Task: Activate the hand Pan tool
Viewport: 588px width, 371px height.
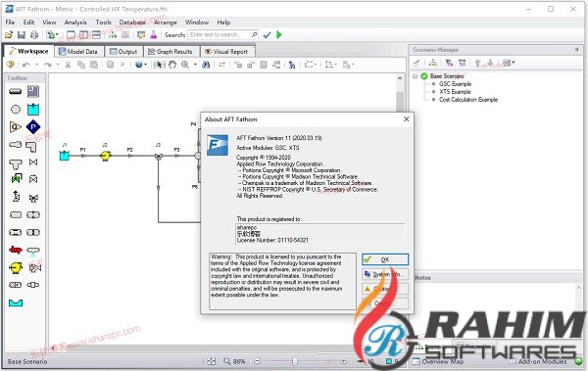Action: click(172, 65)
